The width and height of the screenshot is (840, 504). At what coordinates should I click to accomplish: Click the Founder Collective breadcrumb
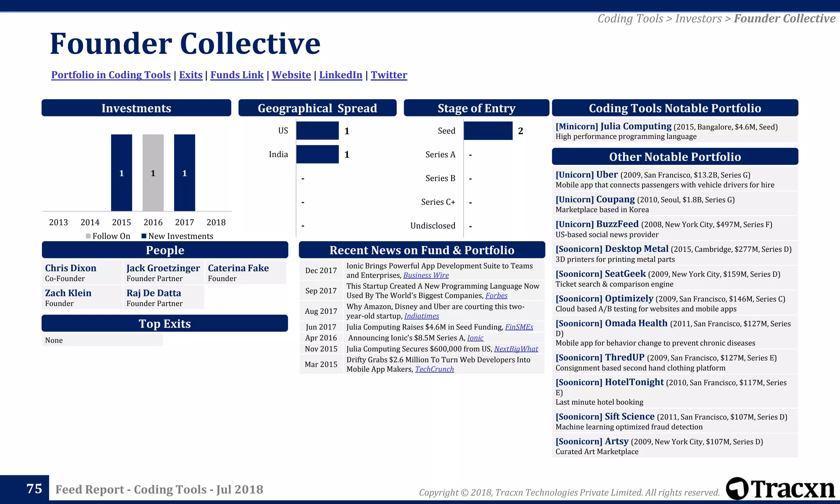tap(784, 18)
